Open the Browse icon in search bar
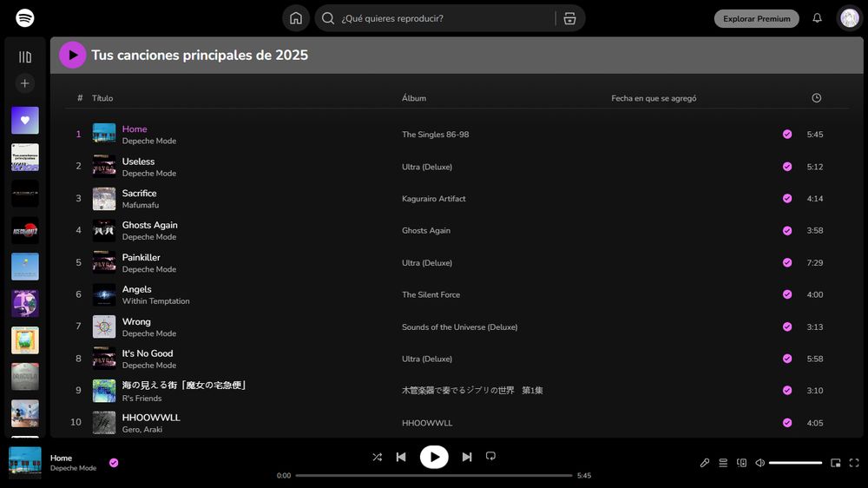 point(569,18)
